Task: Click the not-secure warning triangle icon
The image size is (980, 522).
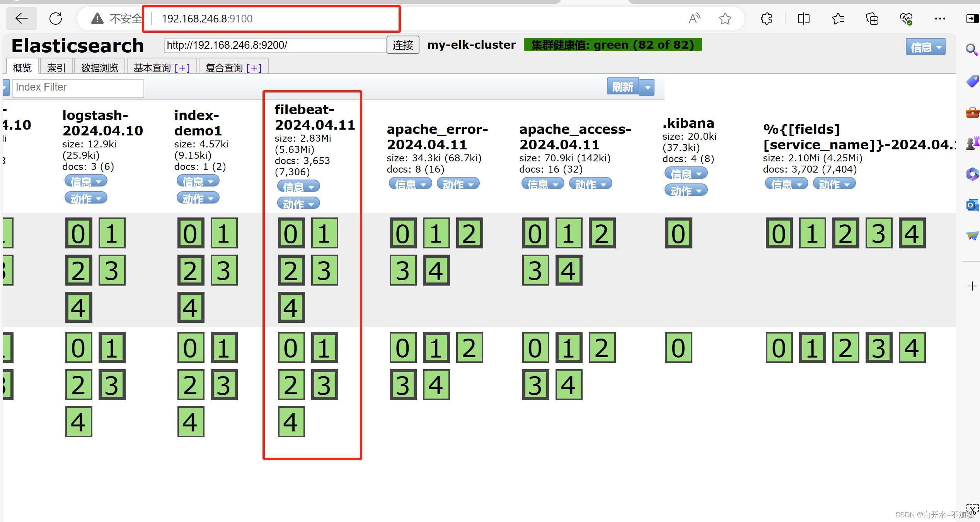Action: (97, 18)
